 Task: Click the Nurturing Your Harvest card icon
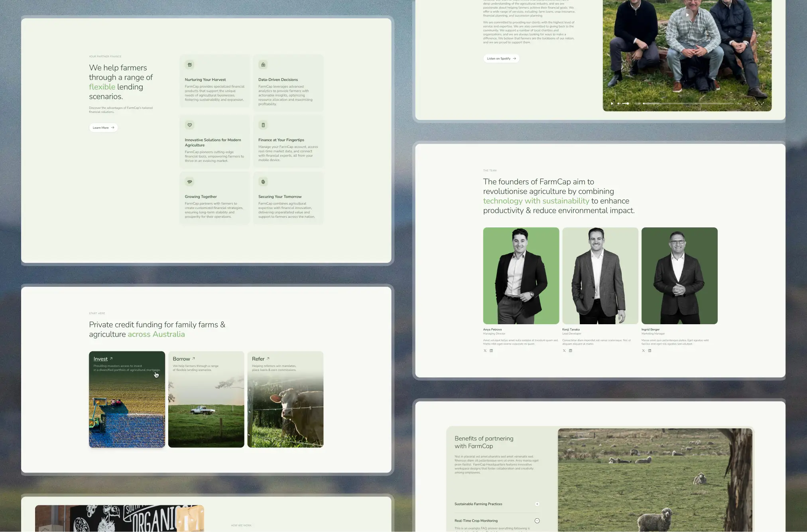190,65
